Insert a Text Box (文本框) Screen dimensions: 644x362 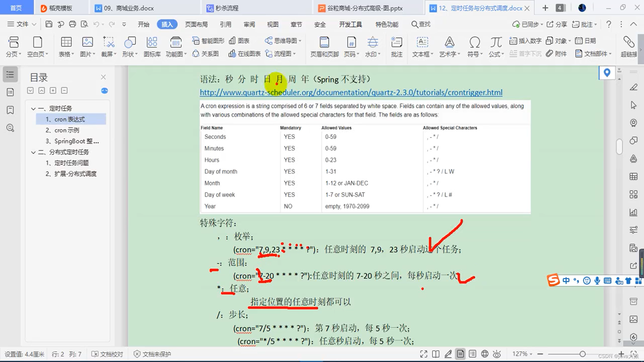tap(422, 43)
